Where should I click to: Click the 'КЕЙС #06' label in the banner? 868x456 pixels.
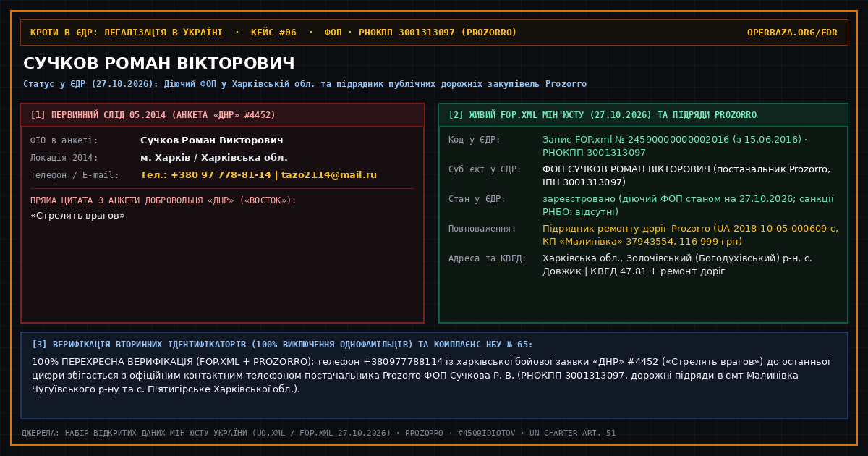coord(273,33)
